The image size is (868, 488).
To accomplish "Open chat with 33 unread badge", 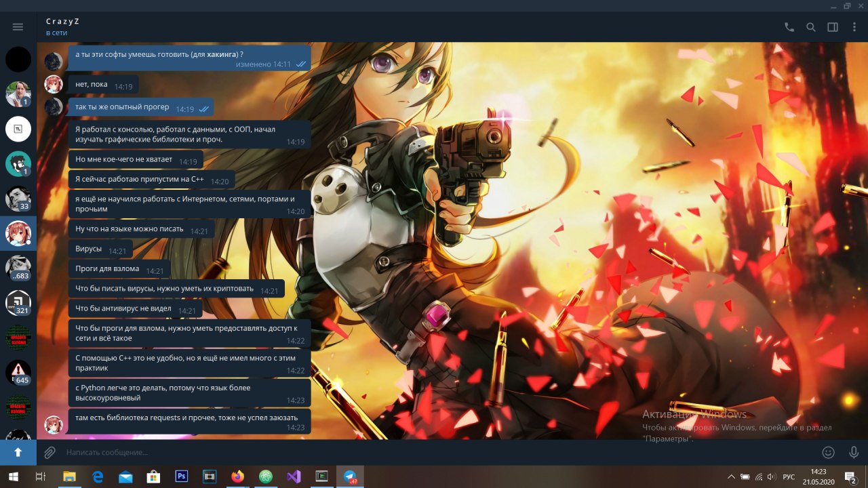I will [18, 199].
